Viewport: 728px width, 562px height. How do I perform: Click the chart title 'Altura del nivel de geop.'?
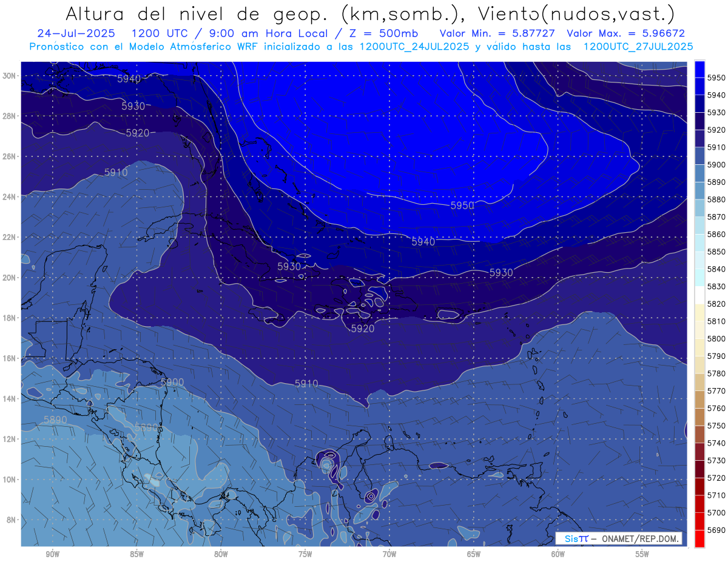click(198, 14)
